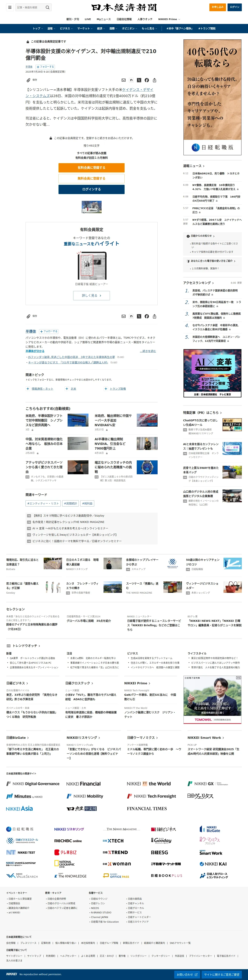Click the orange 有料会員に登録する button
Screen dimensions: 248x980
pos(91,168)
